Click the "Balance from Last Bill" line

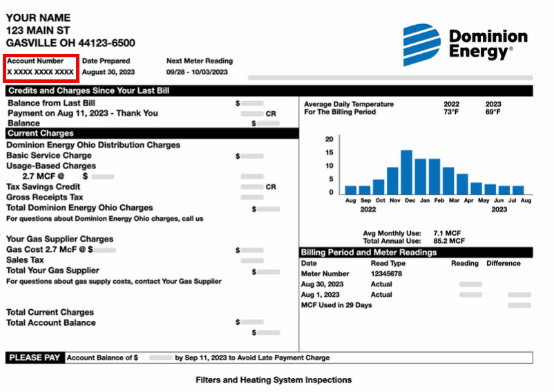pos(51,103)
